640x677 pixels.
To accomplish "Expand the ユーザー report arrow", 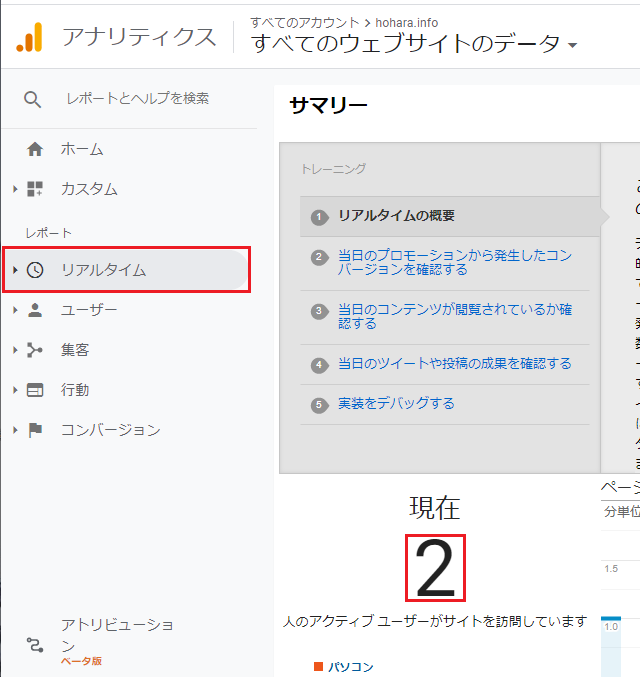I will [15, 310].
